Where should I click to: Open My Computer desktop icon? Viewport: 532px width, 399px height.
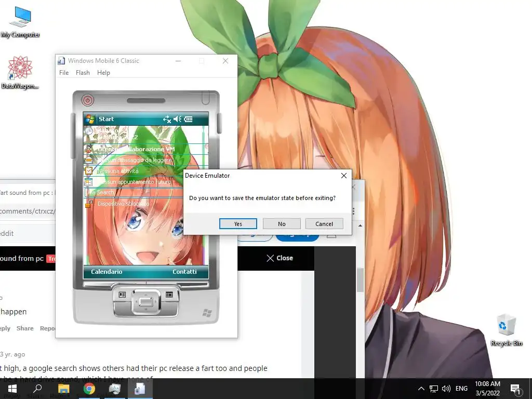pos(20,22)
